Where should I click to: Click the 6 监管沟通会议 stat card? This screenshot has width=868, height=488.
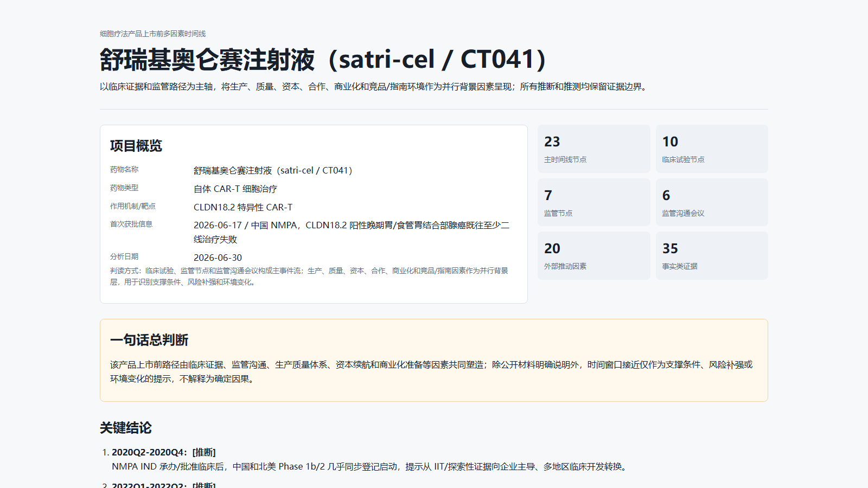click(712, 202)
